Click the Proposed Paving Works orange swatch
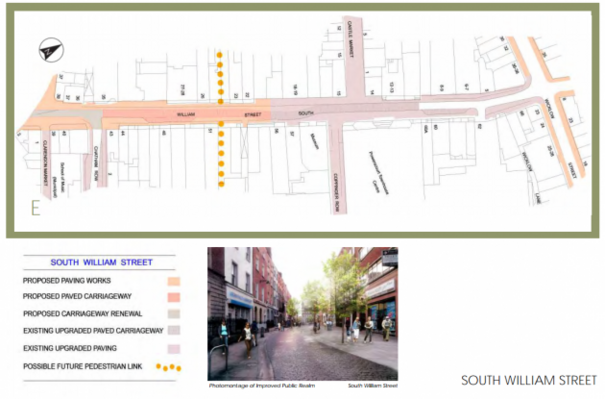 174,281
